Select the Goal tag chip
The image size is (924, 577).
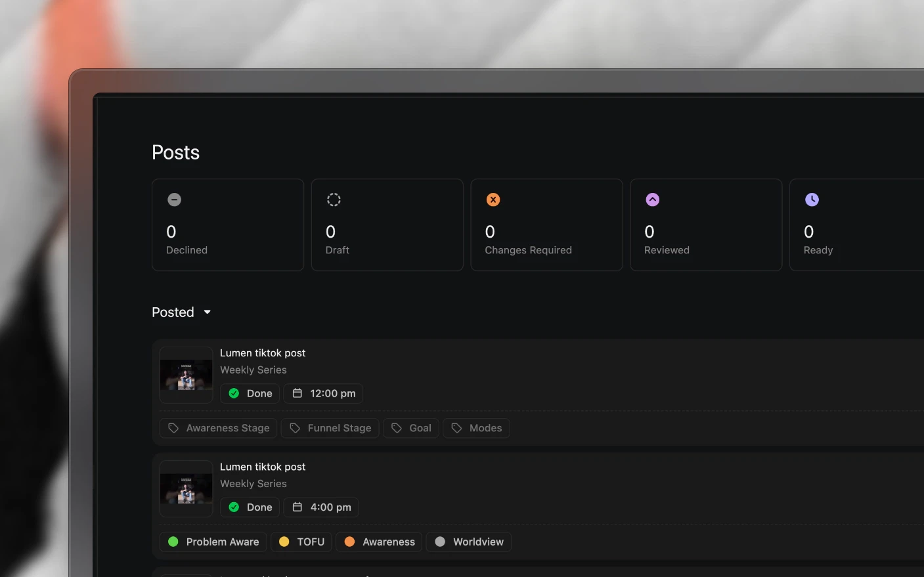[411, 428]
